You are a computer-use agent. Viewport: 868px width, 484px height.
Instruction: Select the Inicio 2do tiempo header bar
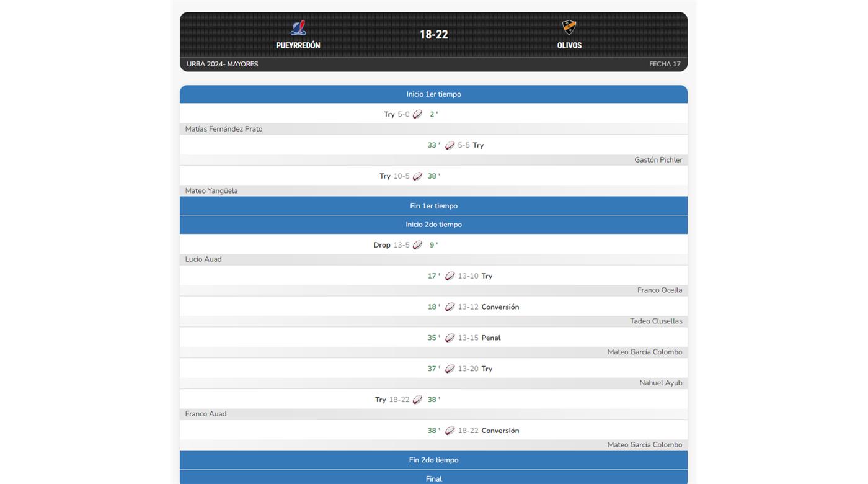point(433,225)
